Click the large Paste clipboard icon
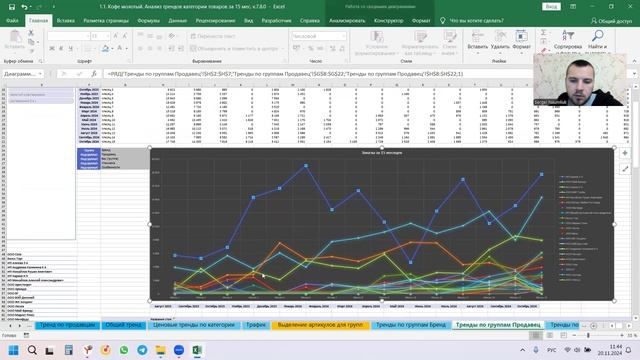 15,36
